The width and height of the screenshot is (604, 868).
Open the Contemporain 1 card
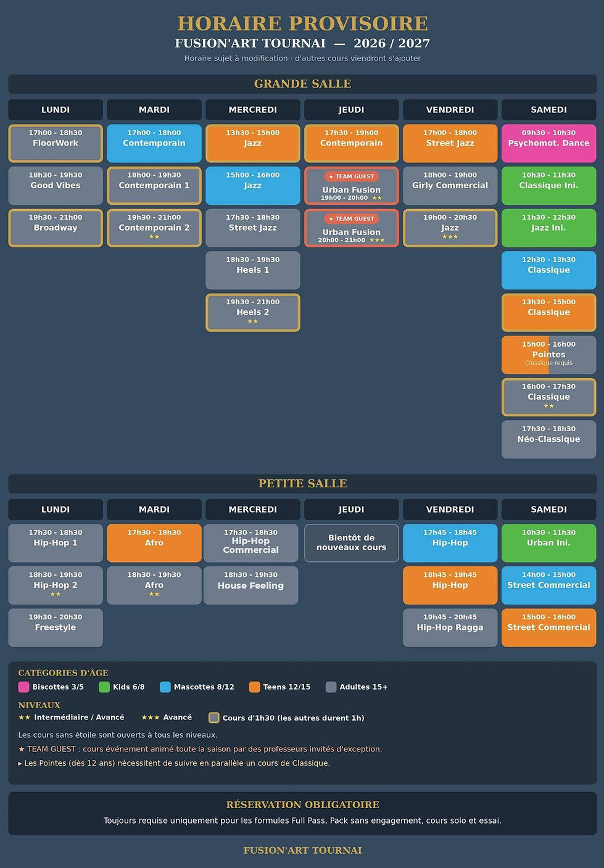pyautogui.click(x=154, y=186)
